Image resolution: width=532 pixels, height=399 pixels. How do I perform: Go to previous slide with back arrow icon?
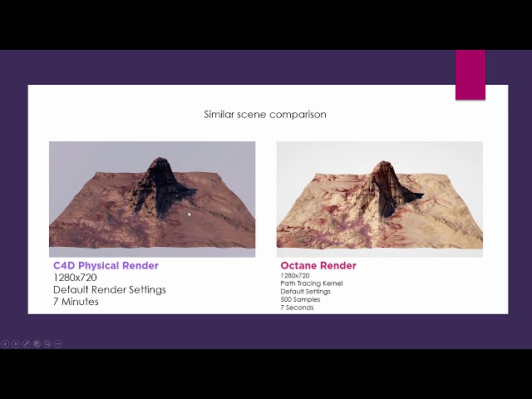click(5, 343)
